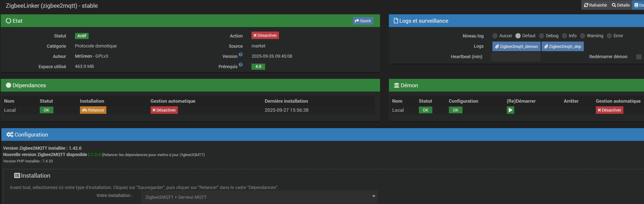The image size is (644, 204).
Task: Click the Installation section list icon
Action: pos(17,176)
